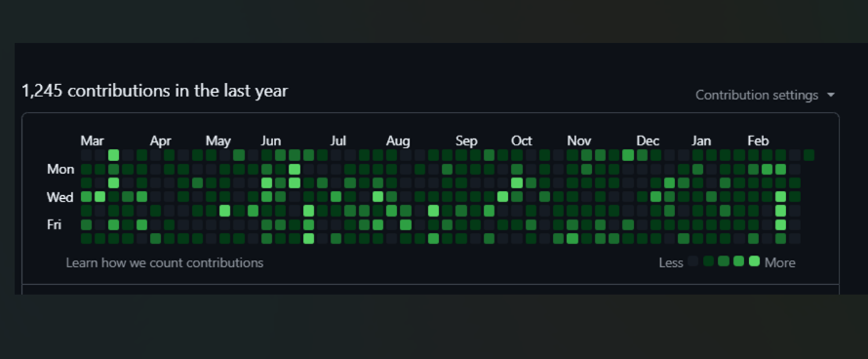
Task: Click the Wed weekday label
Action: pyautogui.click(x=59, y=197)
